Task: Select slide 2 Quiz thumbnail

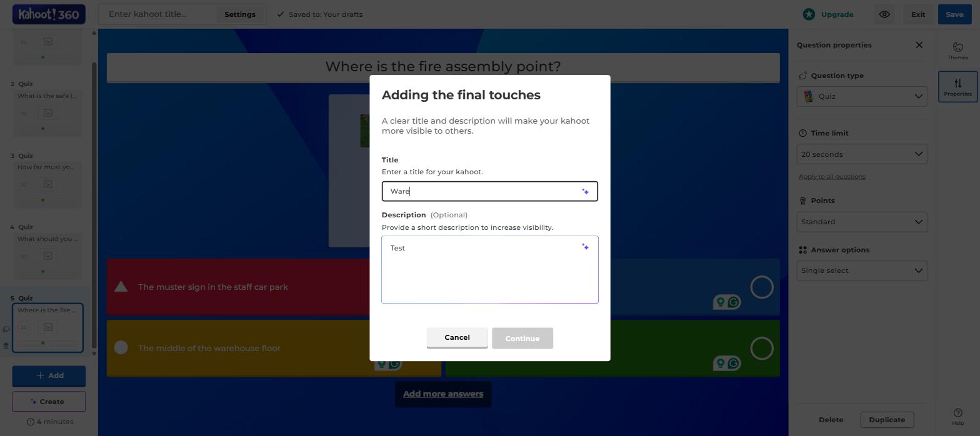Action: [x=49, y=113]
